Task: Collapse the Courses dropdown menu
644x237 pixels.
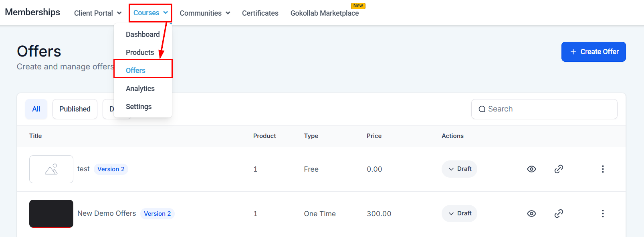Action: pyautogui.click(x=151, y=13)
